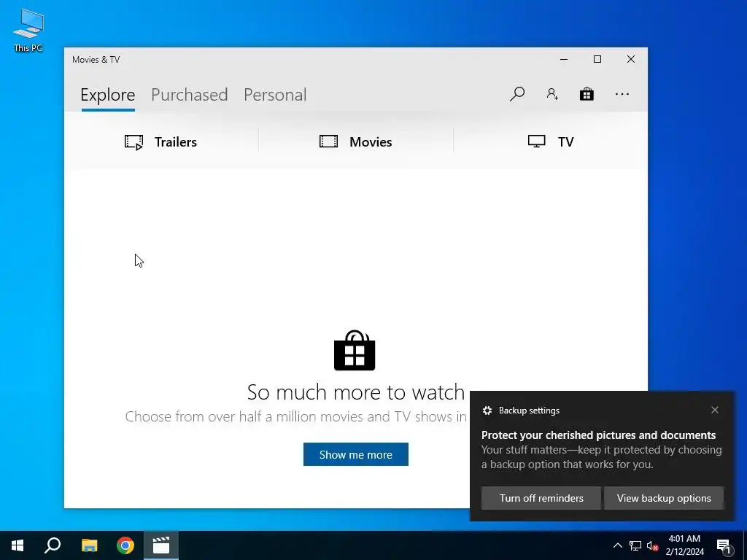Viewport: 747px width, 560px height.
Task: Open the TV section
Action: coord(551,142)
